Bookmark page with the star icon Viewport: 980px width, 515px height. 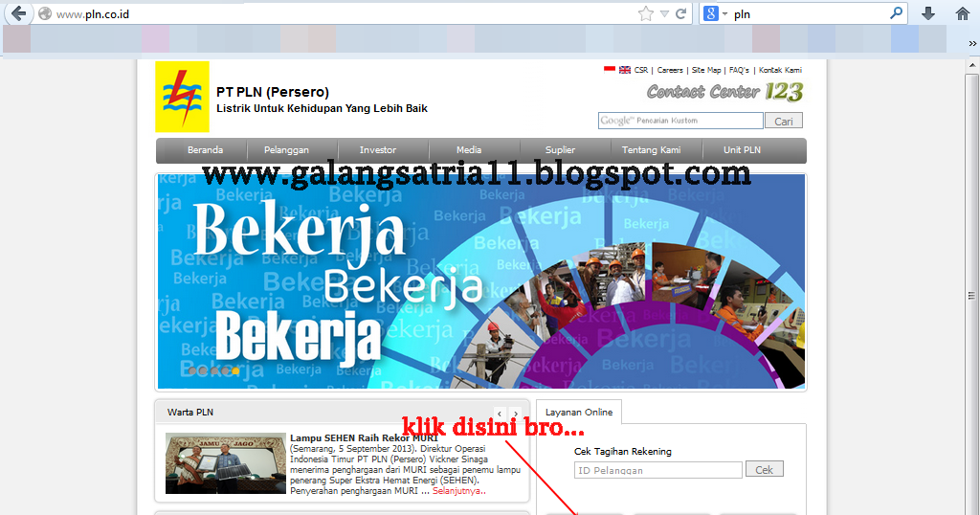point(646,13)
